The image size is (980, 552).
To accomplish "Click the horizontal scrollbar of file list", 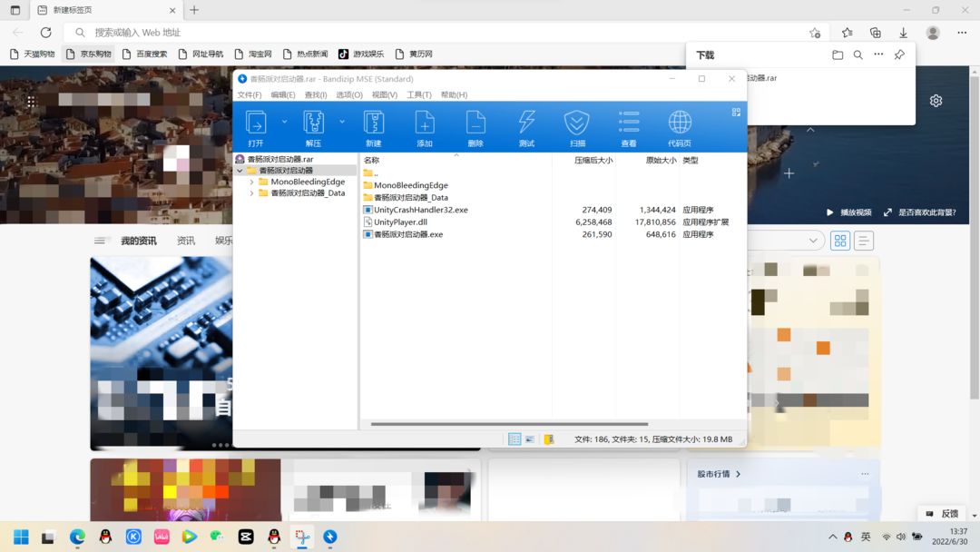I will [509, 424].
